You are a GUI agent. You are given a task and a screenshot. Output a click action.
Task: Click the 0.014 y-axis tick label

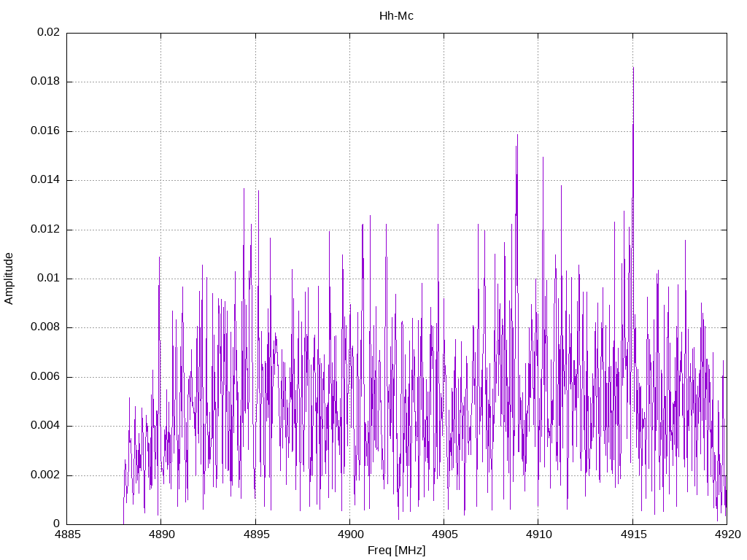[x=45, y=180]
